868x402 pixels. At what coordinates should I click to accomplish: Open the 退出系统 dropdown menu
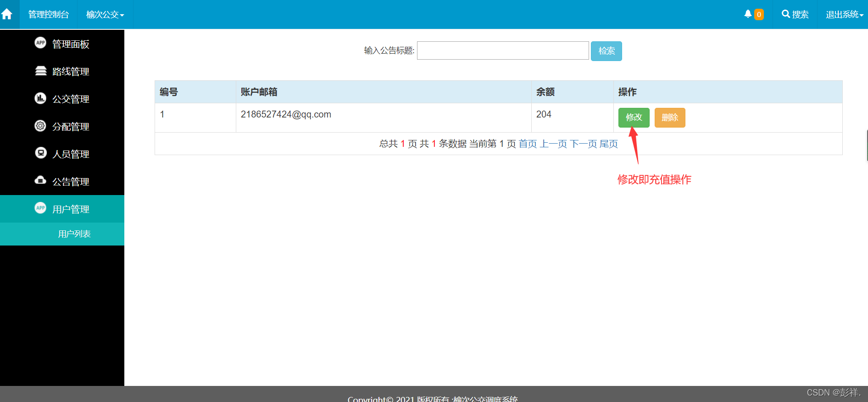click(844, 15)
